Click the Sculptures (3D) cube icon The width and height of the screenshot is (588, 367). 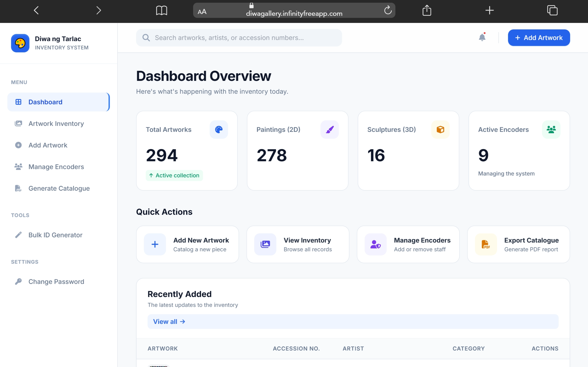pyautogui.click(x=440, y=130)
